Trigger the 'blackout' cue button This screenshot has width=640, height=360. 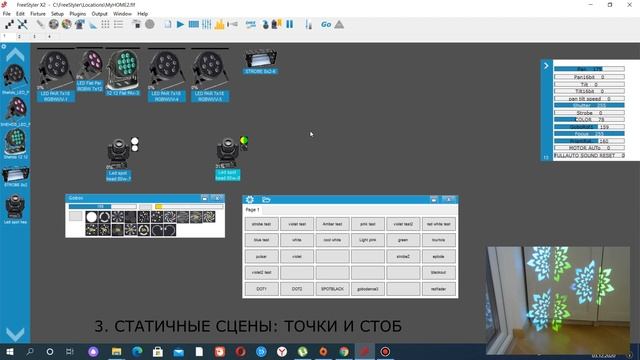438,272
